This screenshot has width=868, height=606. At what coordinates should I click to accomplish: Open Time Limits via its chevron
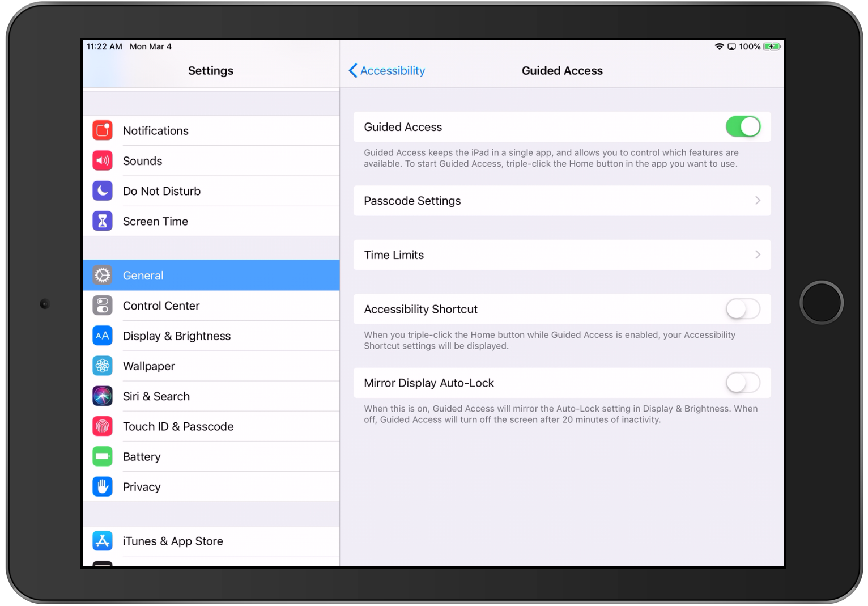point(758,255)
